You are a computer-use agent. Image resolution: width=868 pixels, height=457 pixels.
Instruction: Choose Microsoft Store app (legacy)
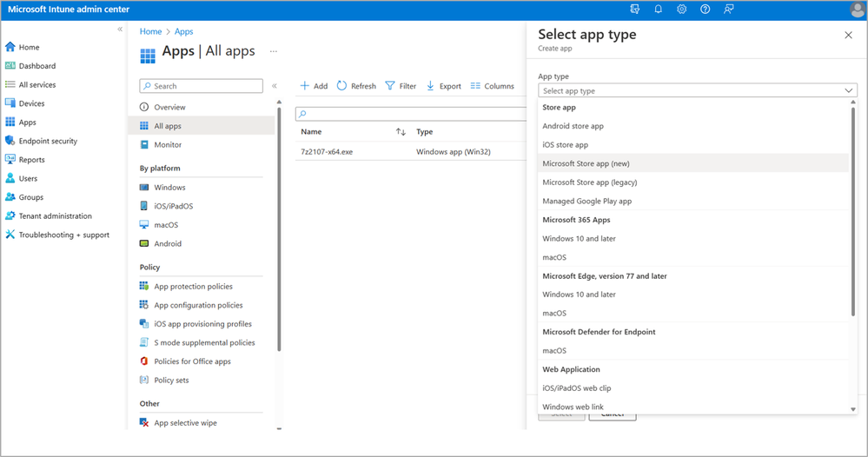coord(693,182)
